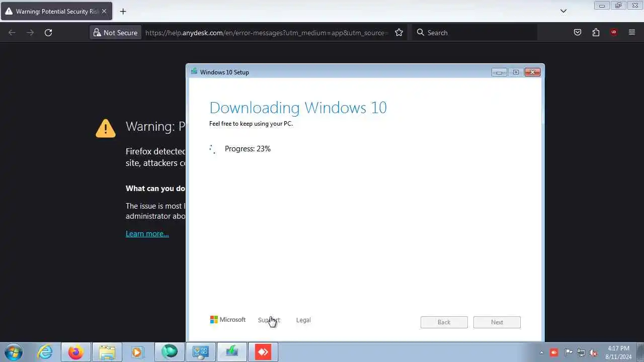The height and width of the screenshot is (362, 644).
Task: Open the Legal link in Windows 10 Setup
Action: [x=303, y=320]
